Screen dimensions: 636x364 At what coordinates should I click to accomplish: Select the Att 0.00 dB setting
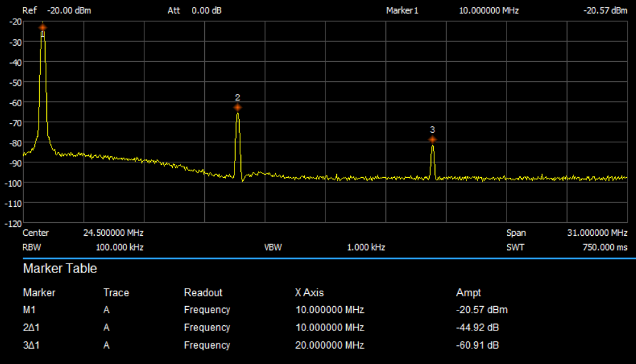[206, 11]
